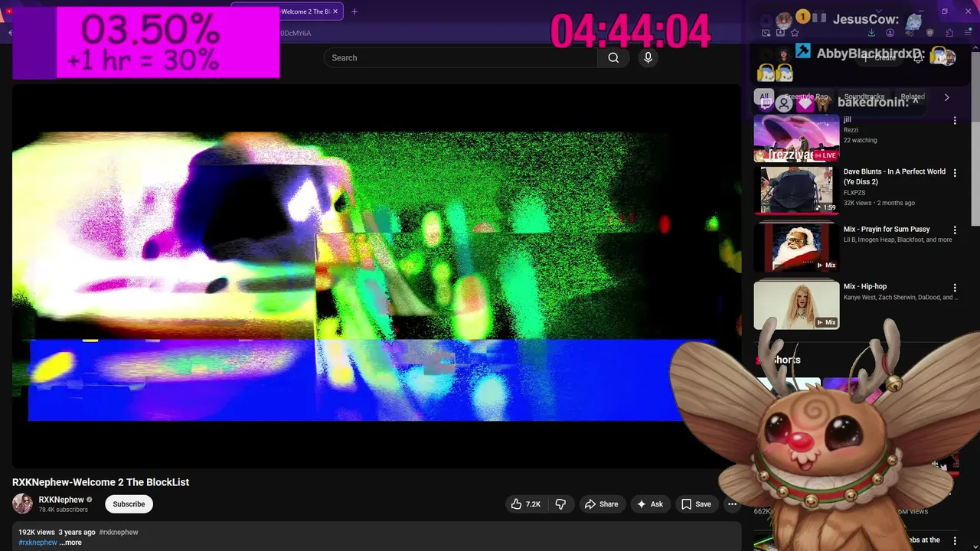Subscribe to RXKNephew channel
Image resolution: width=980 pixels, height=551 pixels.
click(x=129, y=504)
